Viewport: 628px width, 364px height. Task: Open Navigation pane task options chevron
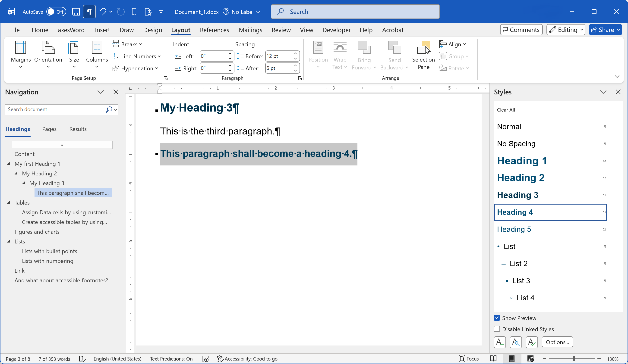(101, 92)
